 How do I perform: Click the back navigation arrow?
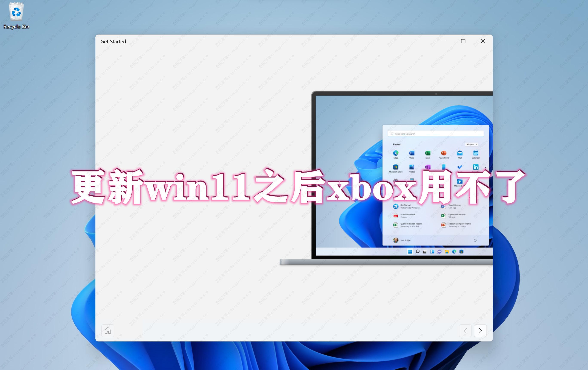click(x=465, y=330)
